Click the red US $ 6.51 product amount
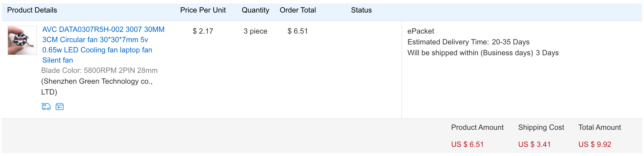 point(467,144)
